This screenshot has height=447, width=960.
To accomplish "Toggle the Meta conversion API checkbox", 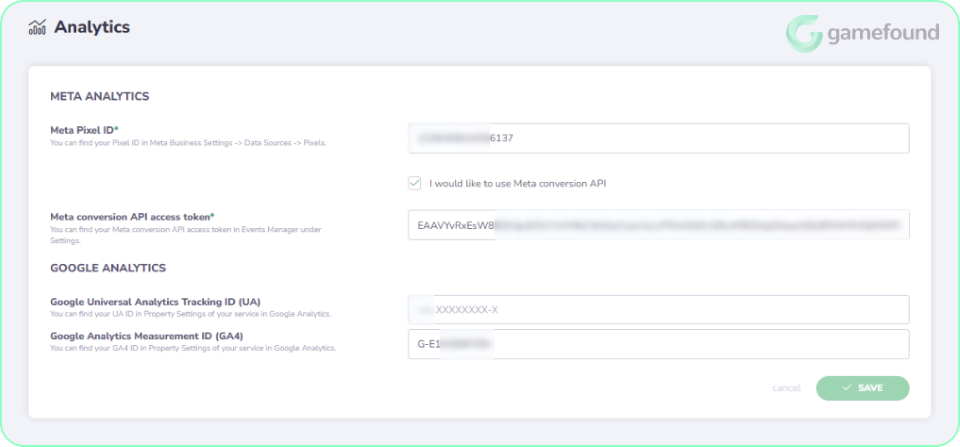I will click(x=415, y=183).
